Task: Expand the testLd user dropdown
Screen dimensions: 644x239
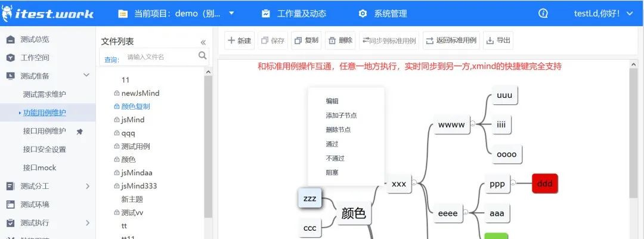Action: coord(630,14)
